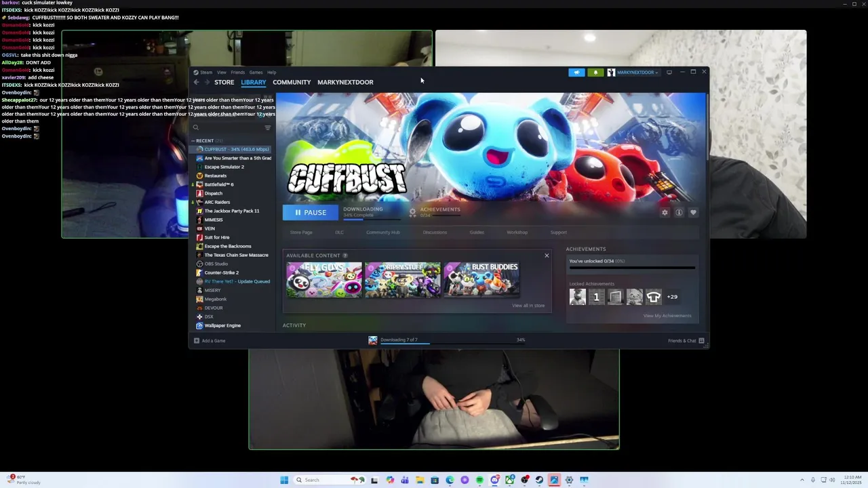Open CUFFBUST Support link
The image size is (868, 488).
coord(559,232)
